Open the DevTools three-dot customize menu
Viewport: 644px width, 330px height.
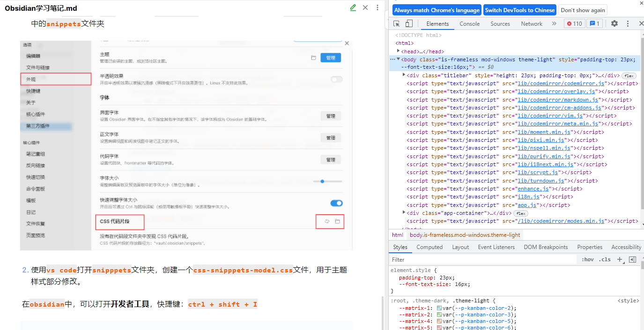[x=628, y=24]
